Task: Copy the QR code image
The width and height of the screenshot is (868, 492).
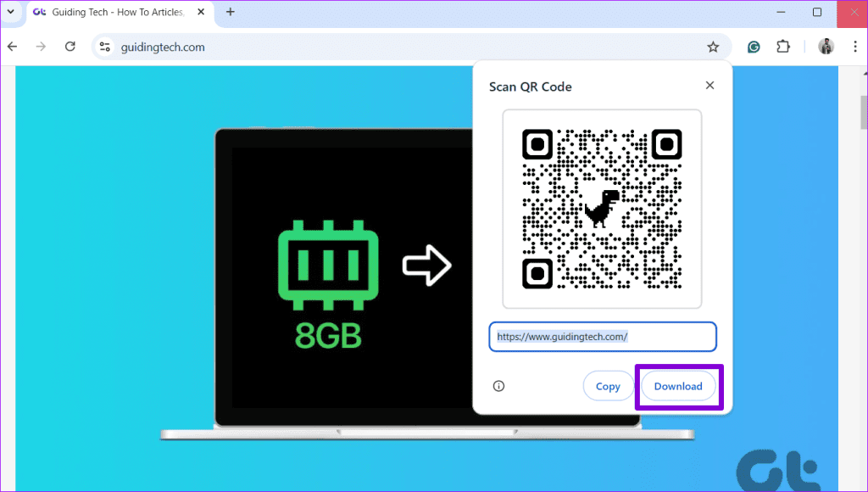Action: pos(608,386)
